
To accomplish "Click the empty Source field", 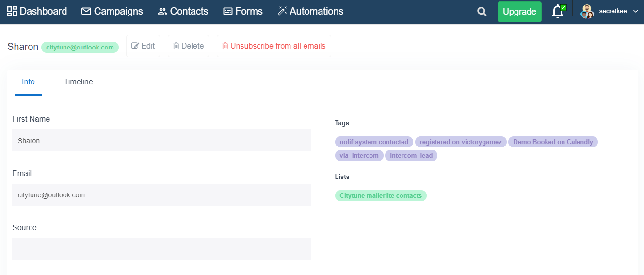I will 161,249.
